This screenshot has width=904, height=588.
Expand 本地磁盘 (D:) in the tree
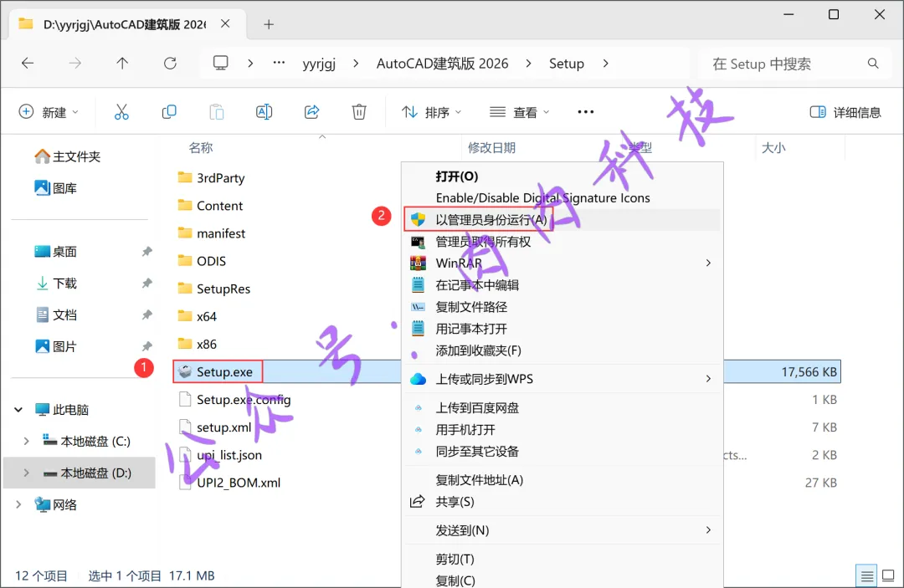coord(26,473)
